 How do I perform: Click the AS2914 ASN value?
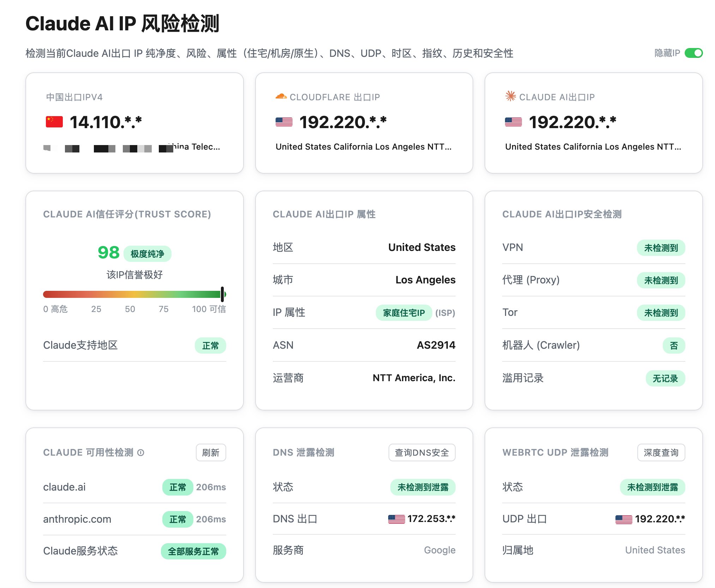tap(436, 345)
